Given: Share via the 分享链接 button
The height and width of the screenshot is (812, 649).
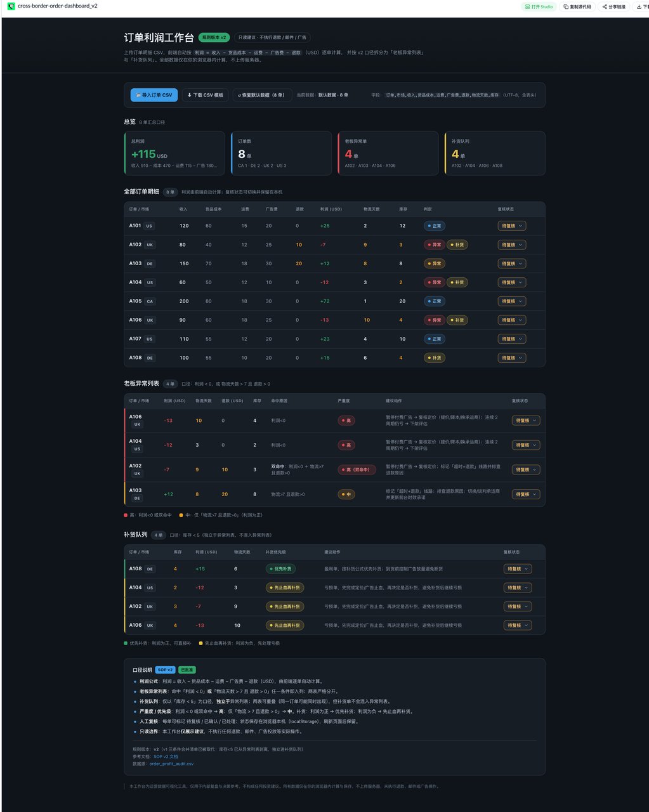Looking at the screenshot, I should tap(613, 7).
